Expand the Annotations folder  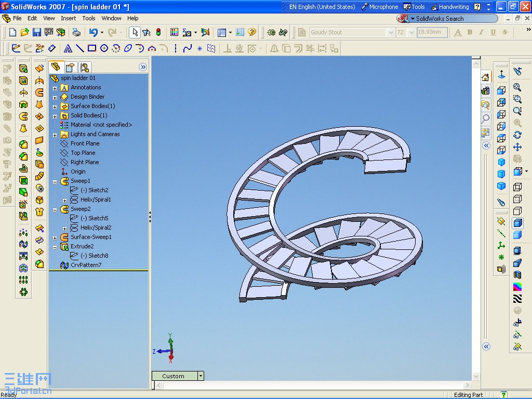coord(55,88)
